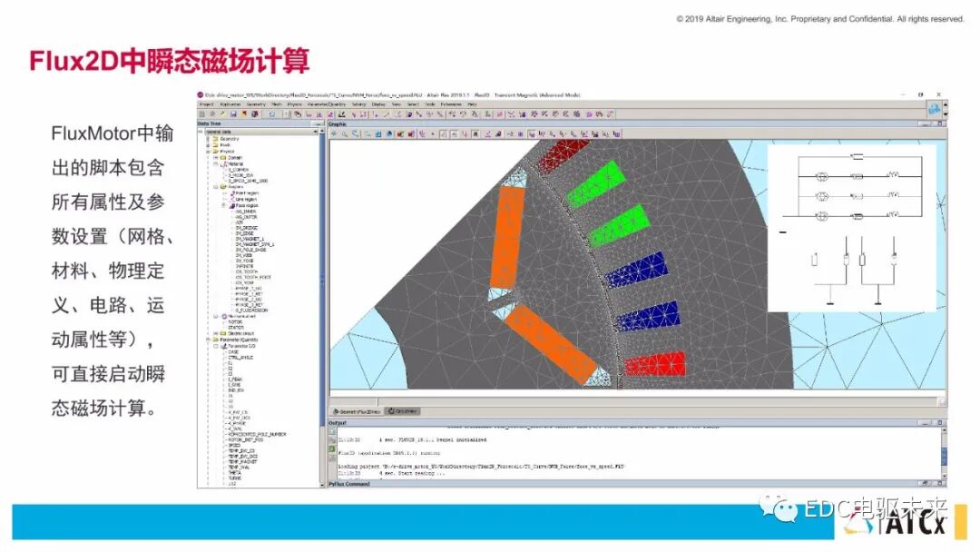Click the 'Loading project' output log line
This screenshot has height=552, width=980.
480,467
